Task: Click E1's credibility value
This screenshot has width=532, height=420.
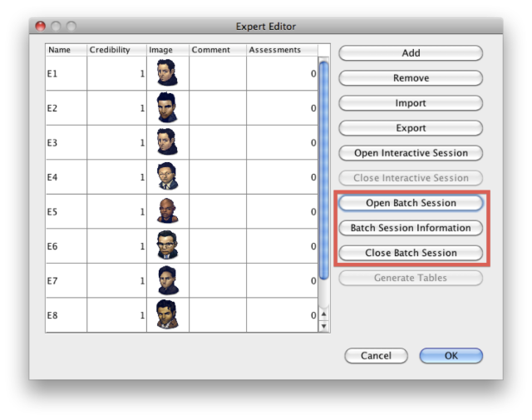Action: pyautogui.click(x=116, y=73)
